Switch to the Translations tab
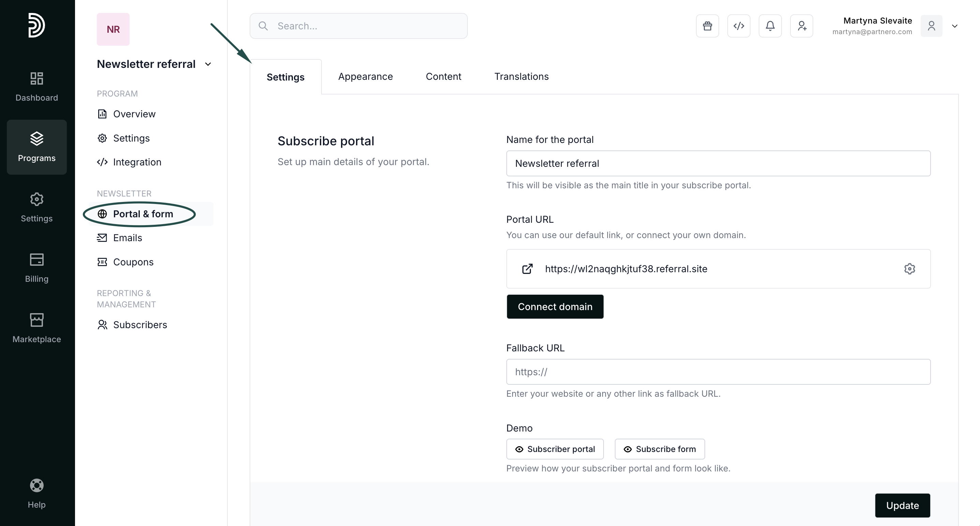980x526 pixels. 521,76
